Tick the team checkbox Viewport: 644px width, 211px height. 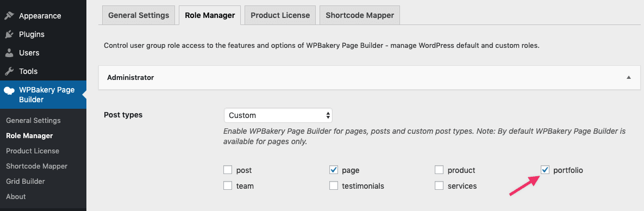pyautogui.click(x=228, y=186)
